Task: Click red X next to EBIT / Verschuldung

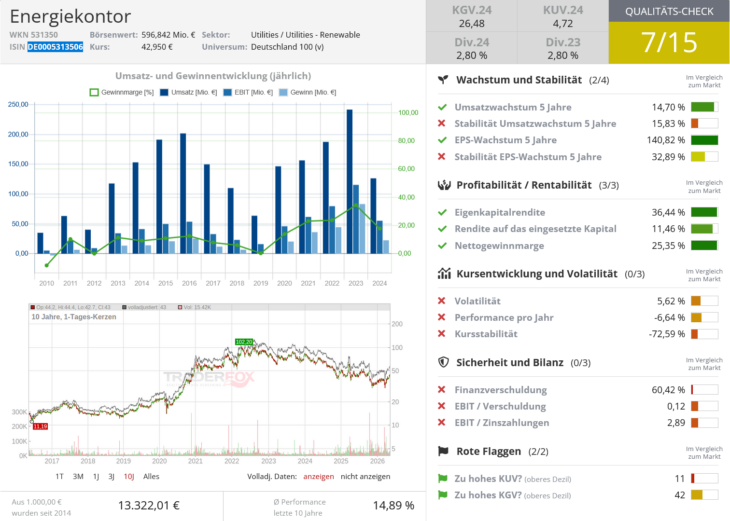Action: click(x=442, y=406)
